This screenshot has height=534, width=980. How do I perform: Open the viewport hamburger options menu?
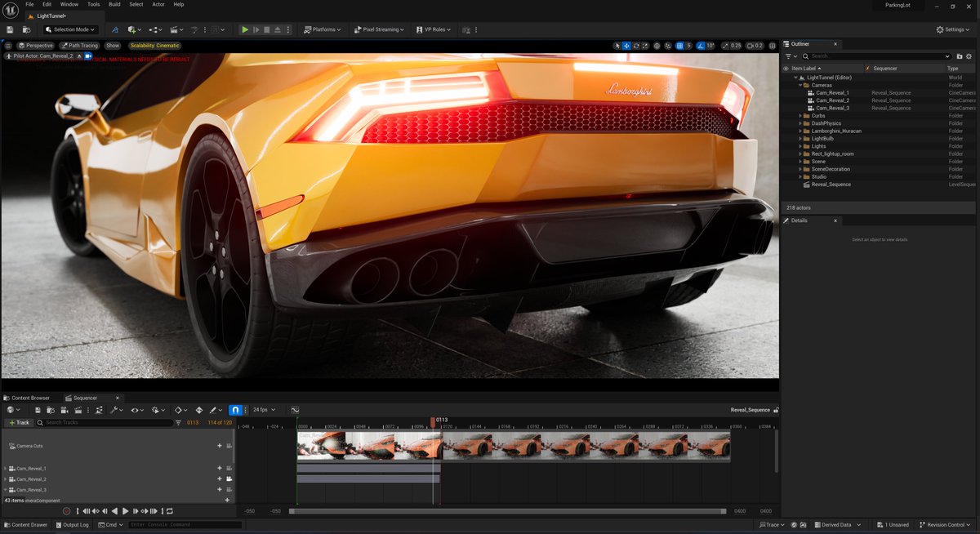tap(8, 46)
